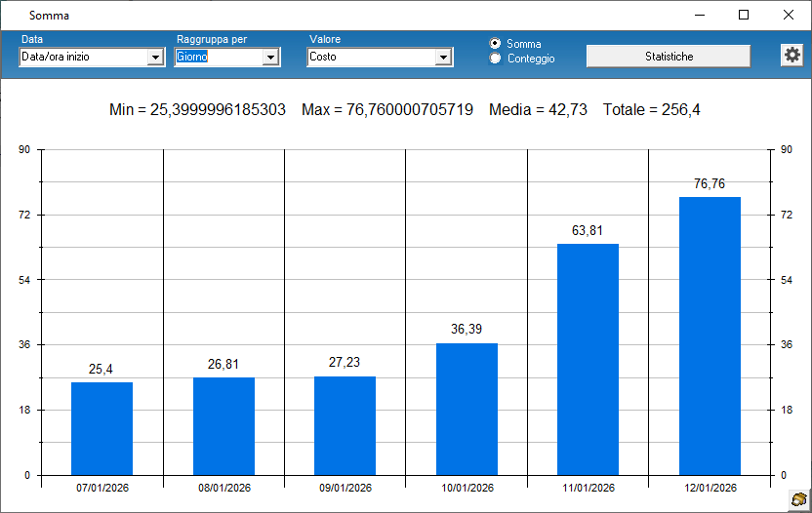
Task: Maximize the Somma window
Action: pyautogui.click(x=744, y=15)
